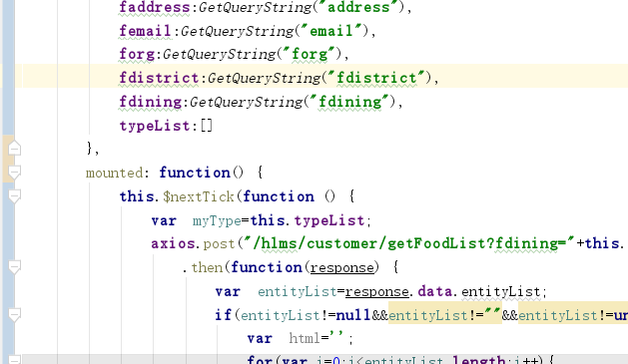Click the femail property key
This screenshot has width=628, height=364.
(x=146, y=31)
